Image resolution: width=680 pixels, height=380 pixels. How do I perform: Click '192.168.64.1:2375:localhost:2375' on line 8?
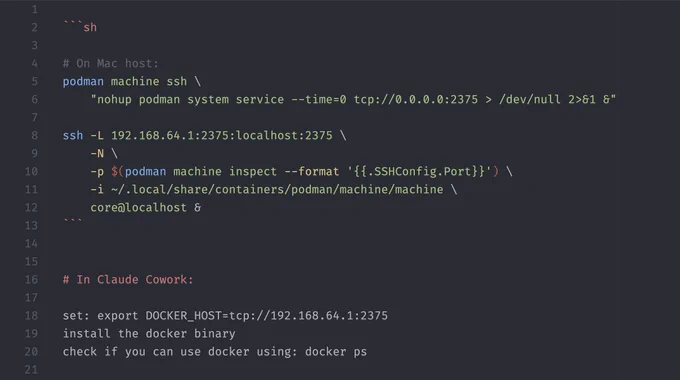pos(222,135)
